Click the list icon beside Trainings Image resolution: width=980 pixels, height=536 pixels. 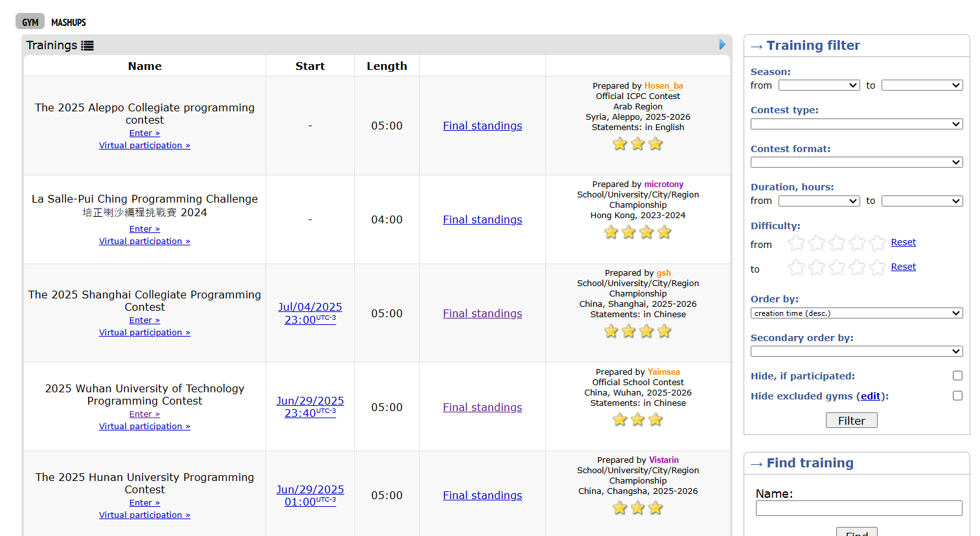click(87, 45)
